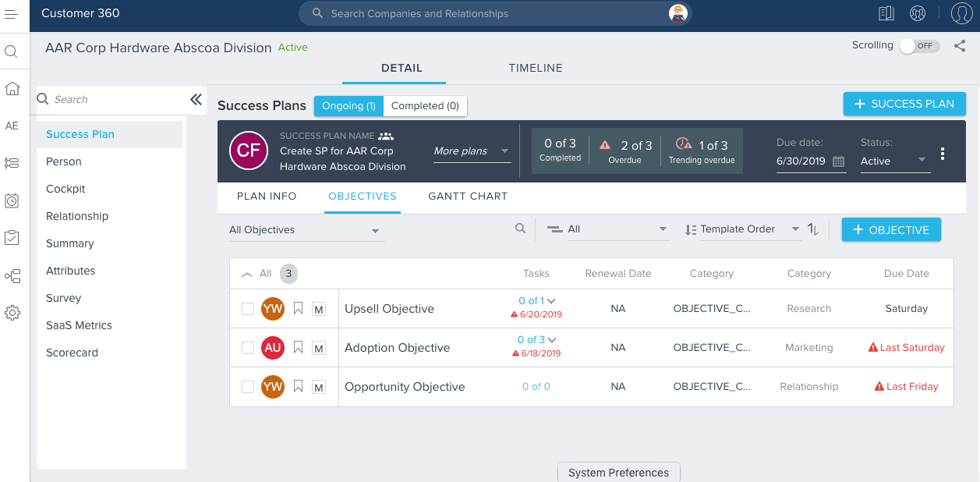
Task: Click the objectives search magnifier icon
Action: click(x=520, y=229)
